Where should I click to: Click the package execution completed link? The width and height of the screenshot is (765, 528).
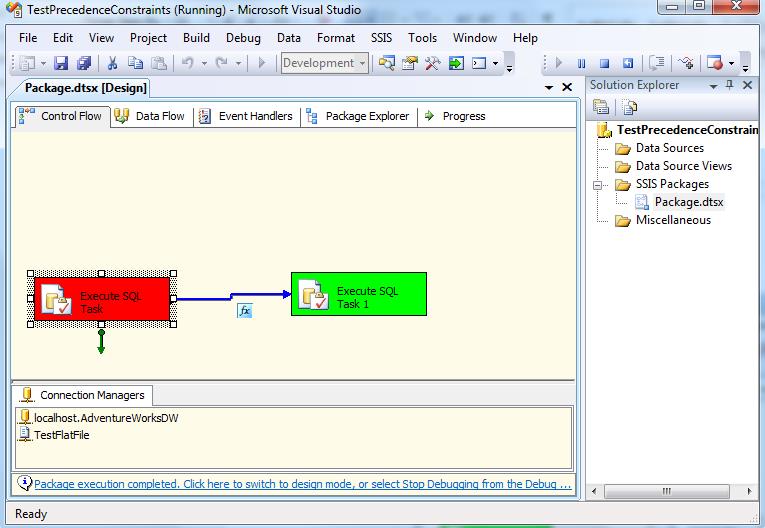pos(300,484)
